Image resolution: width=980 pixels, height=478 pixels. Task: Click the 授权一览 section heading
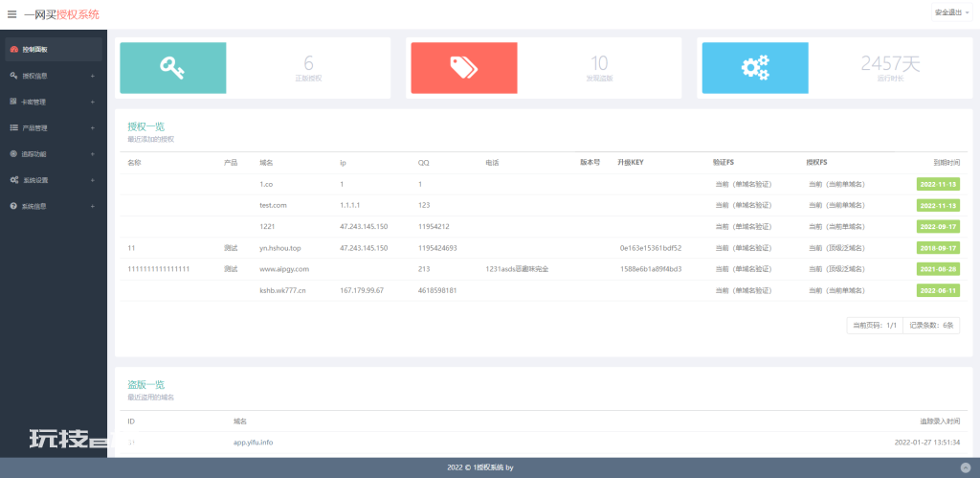[x=146, y=127]
